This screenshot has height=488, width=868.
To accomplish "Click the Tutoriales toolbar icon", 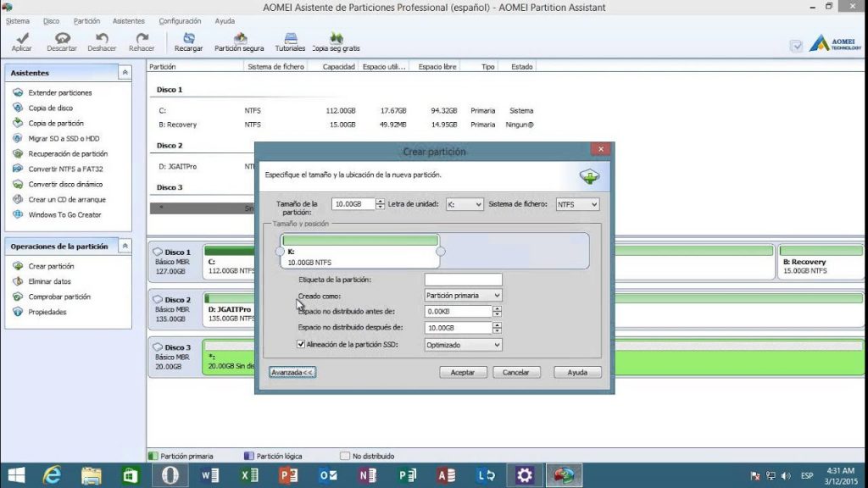I will [x=290, y=39].
